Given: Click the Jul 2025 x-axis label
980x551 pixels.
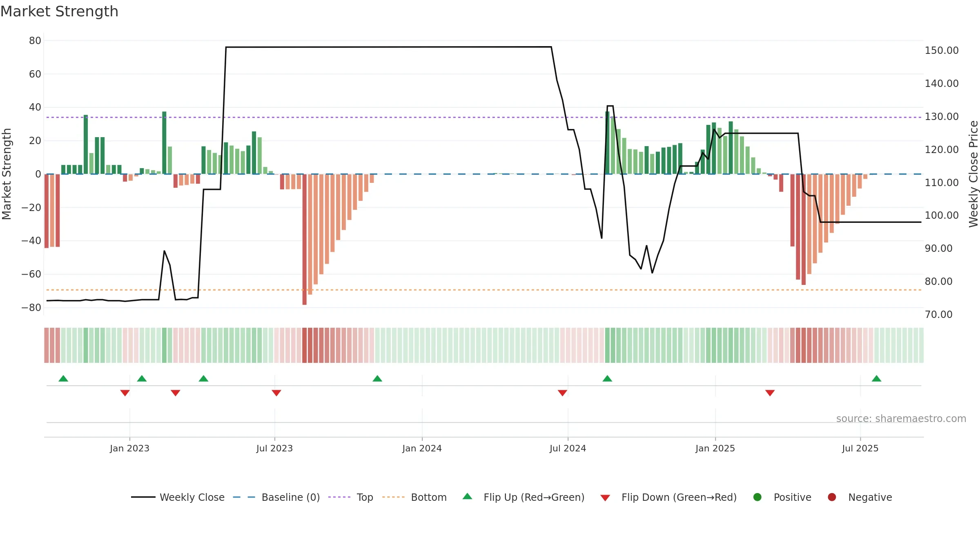Looking at the screenshot, I should (860, 449).
